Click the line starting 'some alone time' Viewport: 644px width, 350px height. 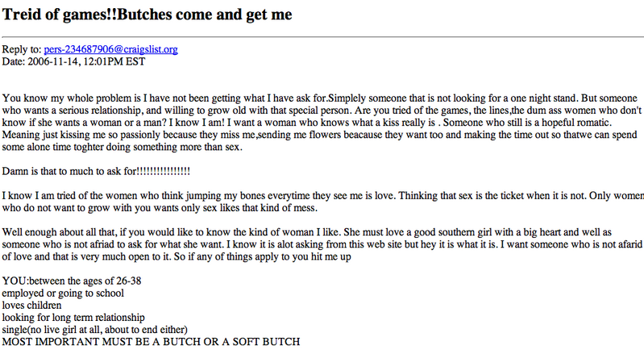point(123,147)
